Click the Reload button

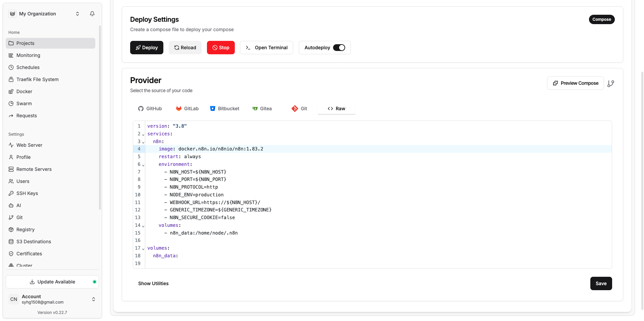[x=185, y=48]
